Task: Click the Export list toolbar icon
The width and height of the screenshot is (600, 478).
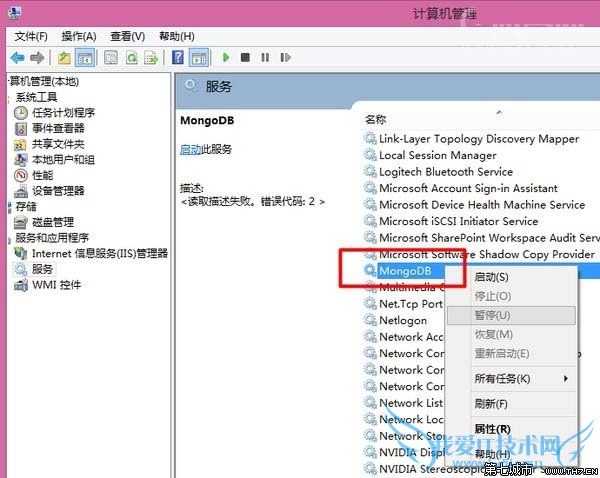Action: (x=151, y=58)
